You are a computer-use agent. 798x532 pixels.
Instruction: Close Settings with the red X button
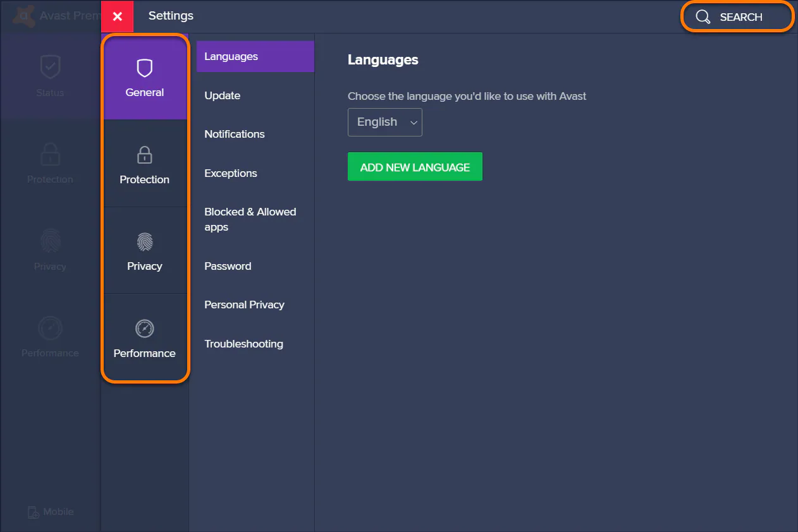point(118,16)
